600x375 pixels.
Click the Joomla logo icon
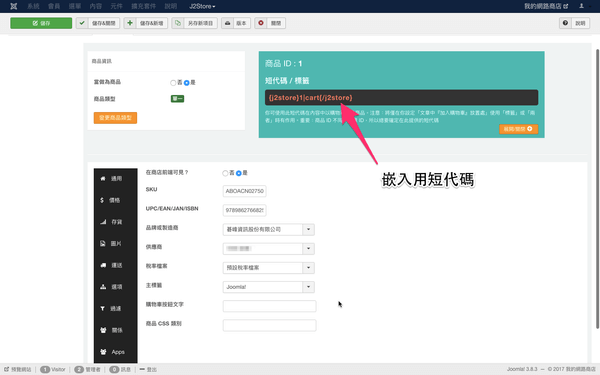point(13,6)
